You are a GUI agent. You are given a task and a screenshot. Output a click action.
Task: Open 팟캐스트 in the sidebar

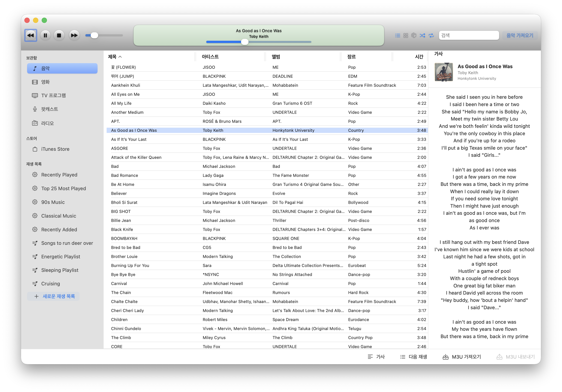click(x=62, y=109)
